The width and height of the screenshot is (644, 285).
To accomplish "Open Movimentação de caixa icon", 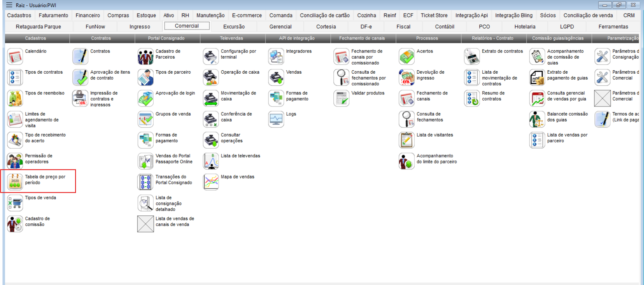I will point(211,98).
